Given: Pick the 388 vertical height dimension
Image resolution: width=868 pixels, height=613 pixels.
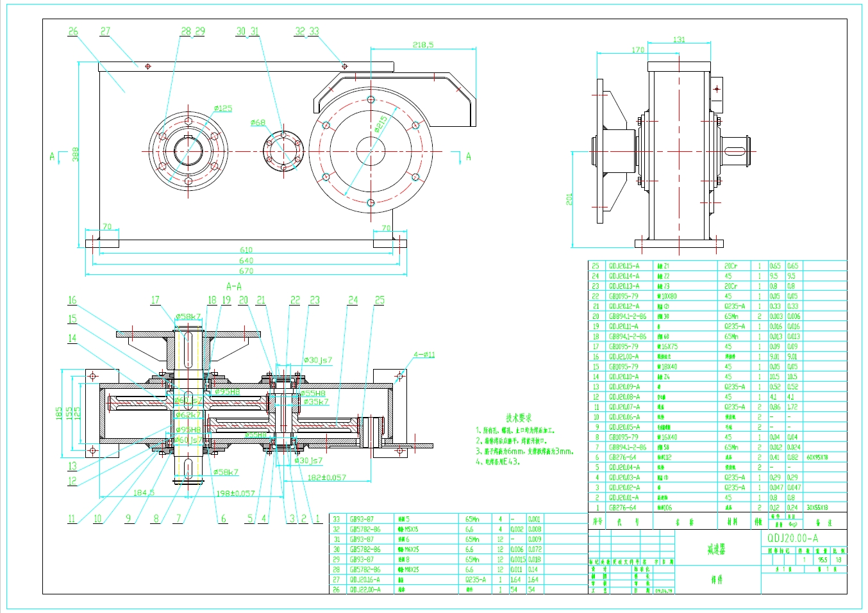Looking at the screenshot, I should 76,154.
